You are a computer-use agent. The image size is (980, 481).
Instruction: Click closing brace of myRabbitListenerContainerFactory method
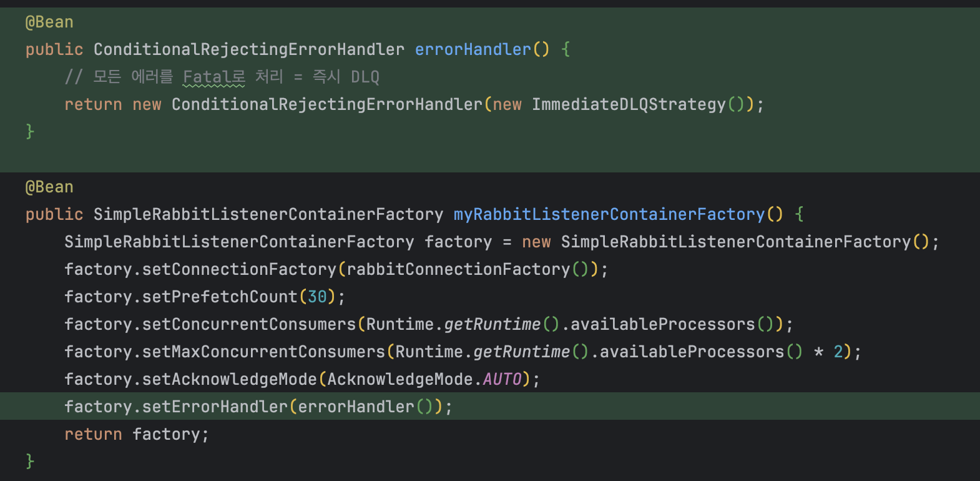coord(29,461)
